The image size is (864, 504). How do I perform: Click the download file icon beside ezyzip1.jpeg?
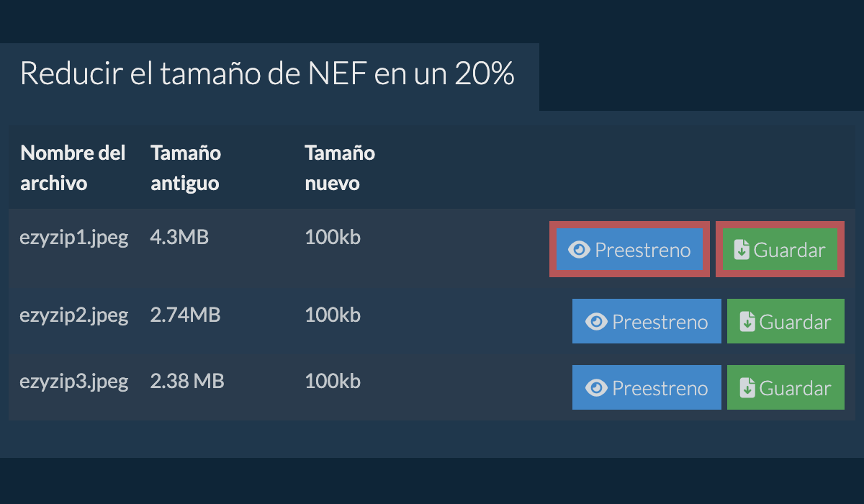click(742, 250)
